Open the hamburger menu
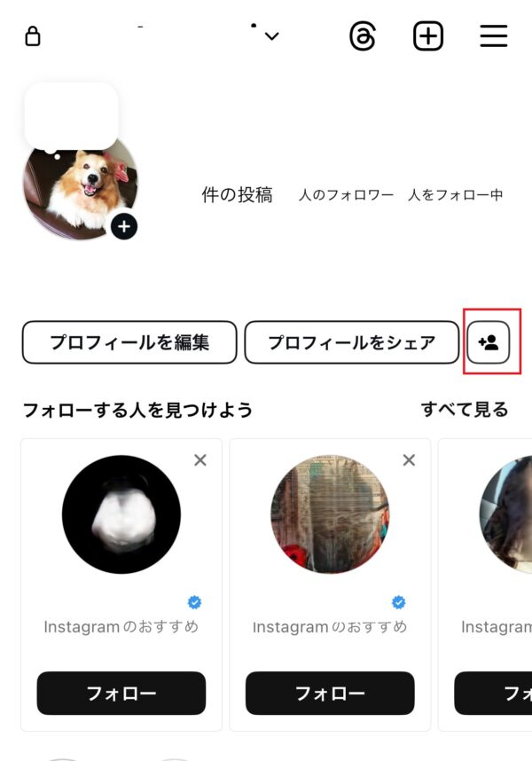Screen dimensions: 532x761 point(494,35)
